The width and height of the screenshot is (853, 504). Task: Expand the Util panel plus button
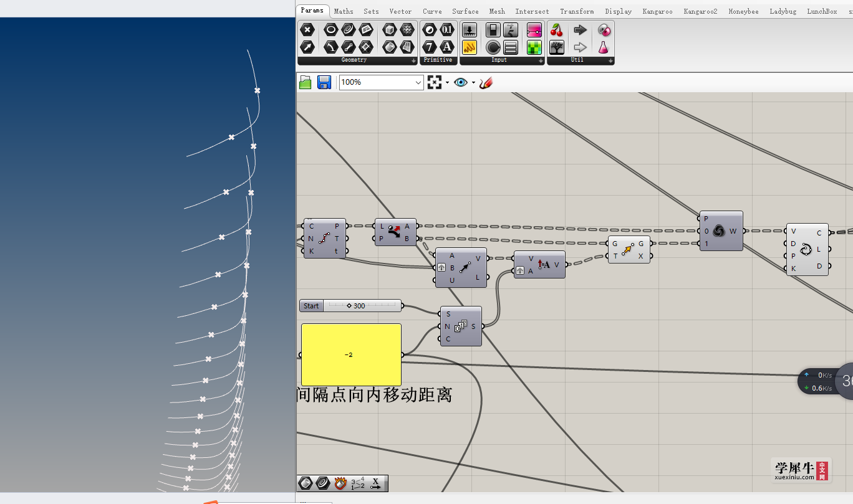pyautogui.click(x=610, y=61)
